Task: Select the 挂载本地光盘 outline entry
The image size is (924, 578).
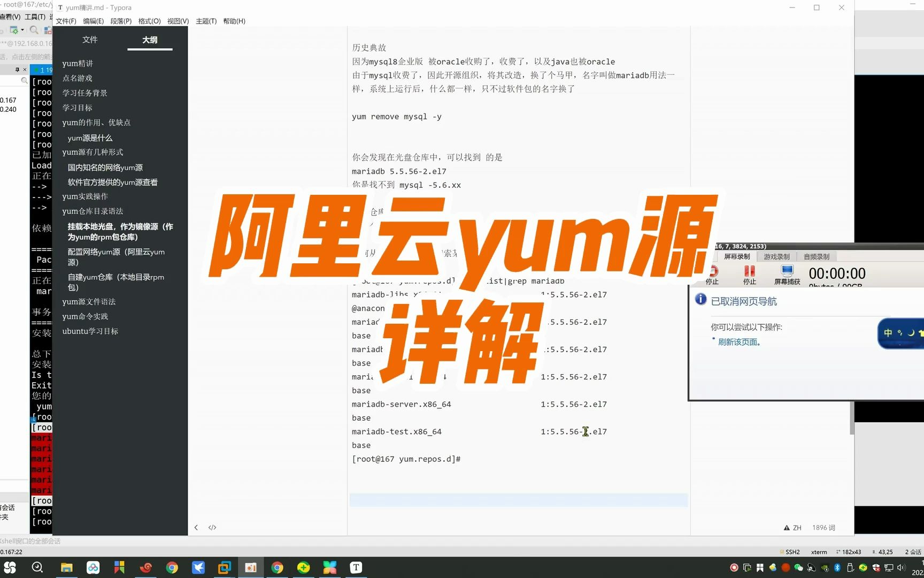Action: 120,232
